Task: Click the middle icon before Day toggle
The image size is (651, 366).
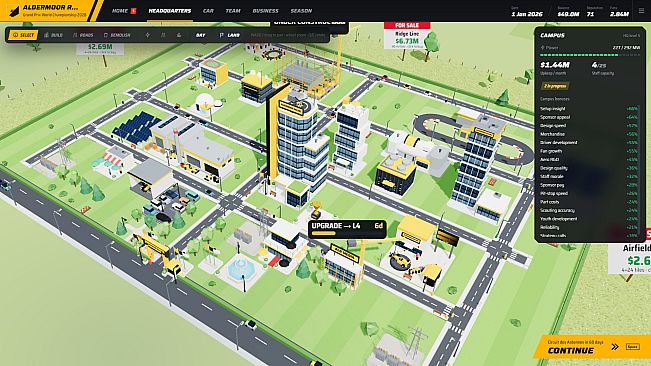Action: click(163, 35)
